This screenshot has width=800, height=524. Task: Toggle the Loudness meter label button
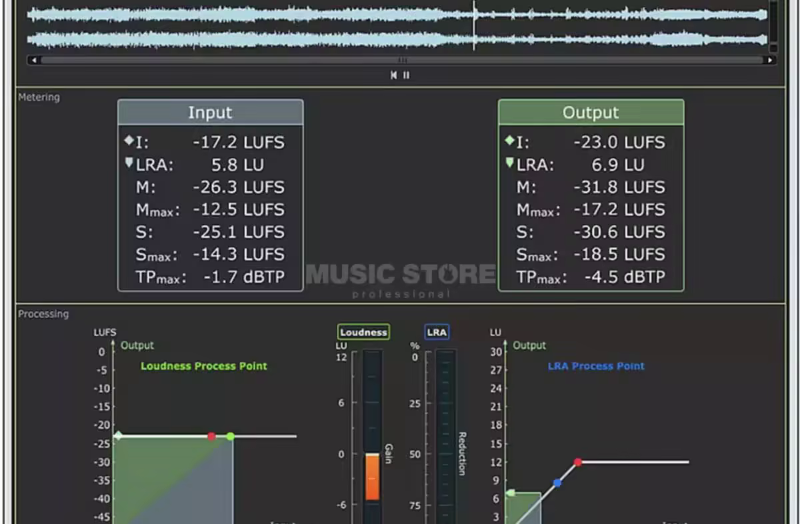[x=363, y=332]
